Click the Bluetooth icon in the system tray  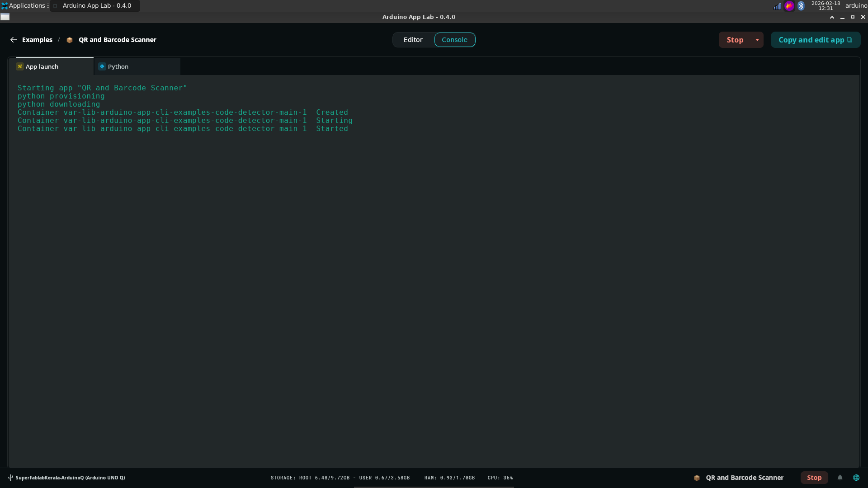(x=802, y=6)
